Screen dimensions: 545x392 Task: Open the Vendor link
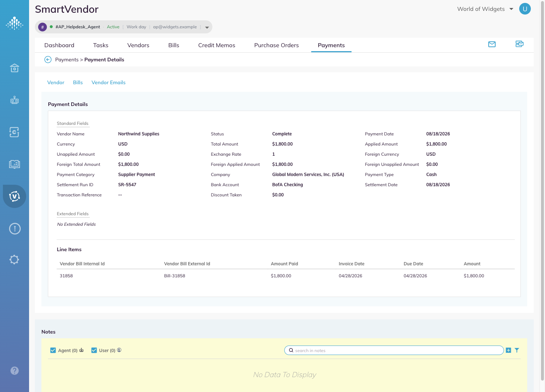click(x=56, y=82)
